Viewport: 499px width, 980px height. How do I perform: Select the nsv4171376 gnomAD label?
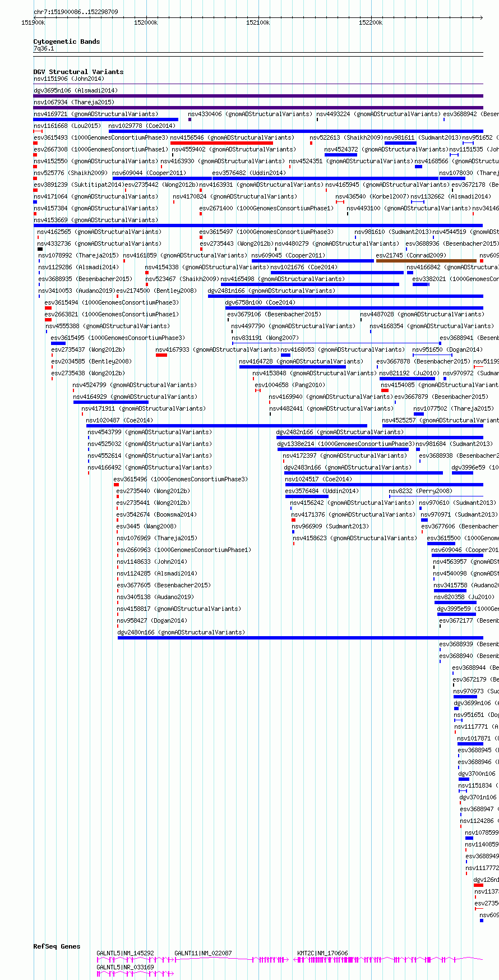pos(353,514)
